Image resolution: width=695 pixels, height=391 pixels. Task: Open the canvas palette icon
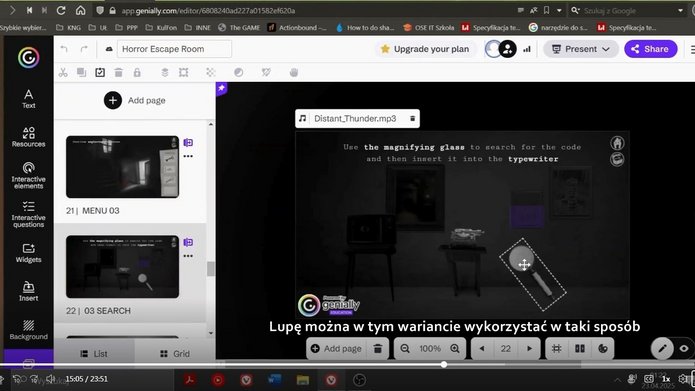tap(603, 348)
